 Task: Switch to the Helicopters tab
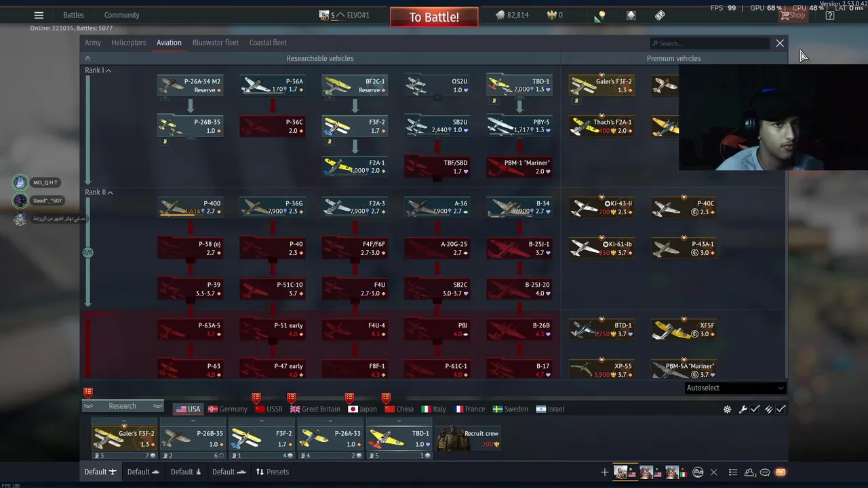point(129,43)
